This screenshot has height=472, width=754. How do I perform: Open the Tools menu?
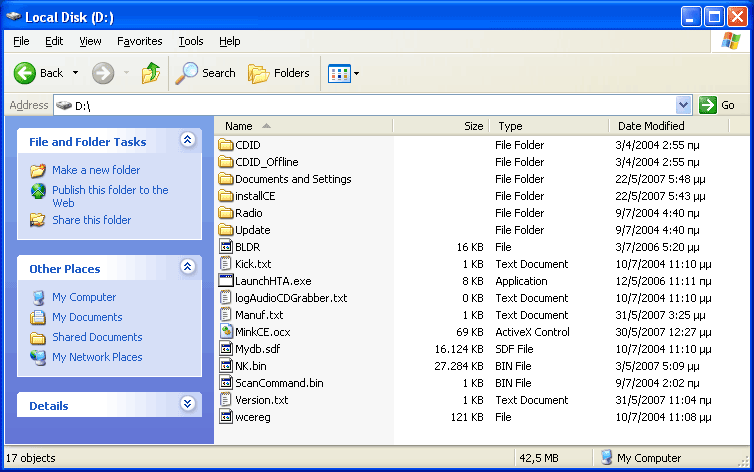pyautogui.click(x=190, y=41)
